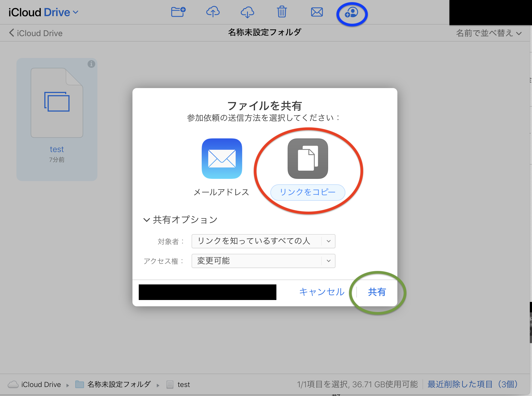Image resolution: width=532 pixels, height=396 pixels.
Task: Select the test file thumbnail
Action: [x=57, y=103]
